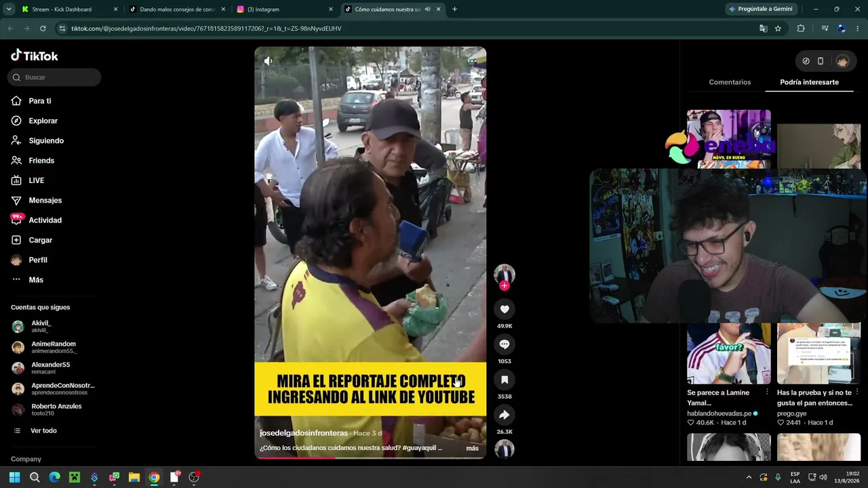868x488 pixels.
Task: Click the TikTok logo
Action: click(35, 56)
